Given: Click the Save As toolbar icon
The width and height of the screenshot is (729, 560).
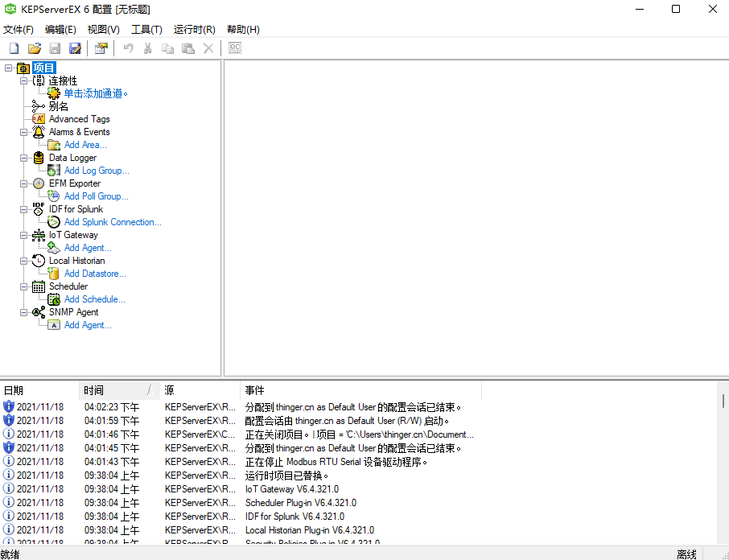Looking at the screenshot, I should pos(75,48).
